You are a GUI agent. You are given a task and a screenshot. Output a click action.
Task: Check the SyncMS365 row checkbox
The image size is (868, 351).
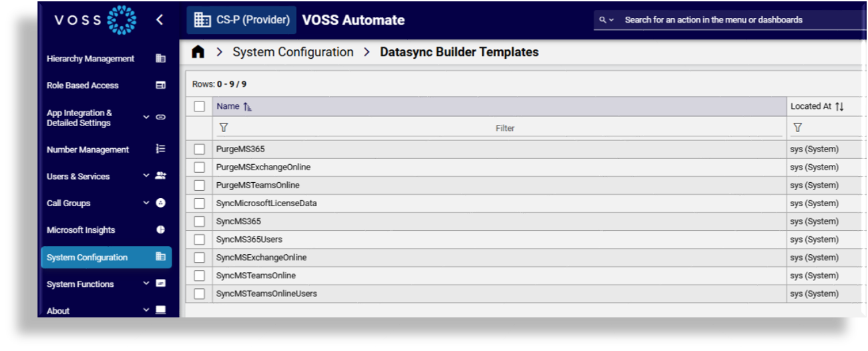click(199, 222)
